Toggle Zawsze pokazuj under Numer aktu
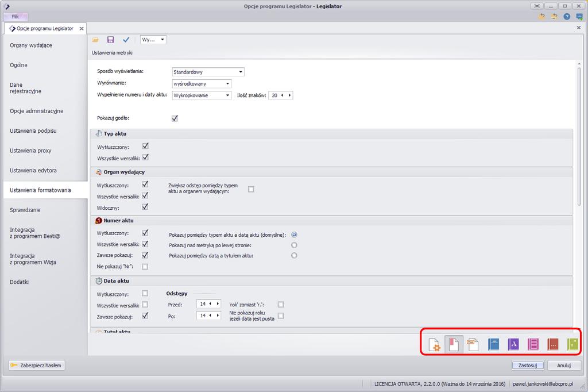The height and width of the screenshot is (392, 588). pyautogui.click(x=145, y=255)
